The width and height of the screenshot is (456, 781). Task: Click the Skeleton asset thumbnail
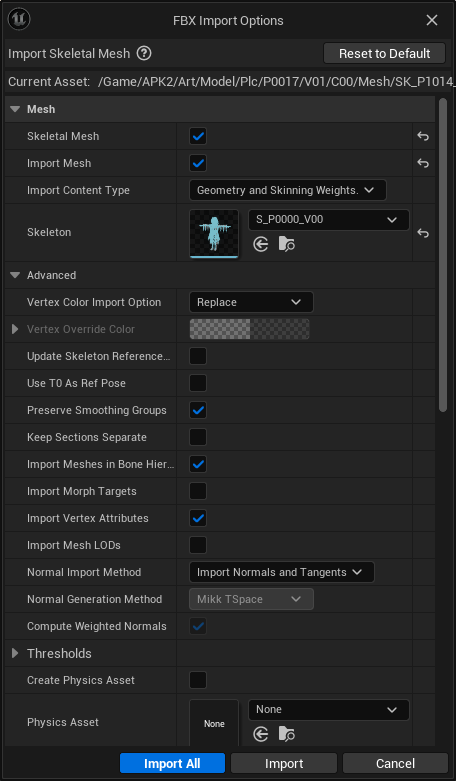tap(214, 234)
